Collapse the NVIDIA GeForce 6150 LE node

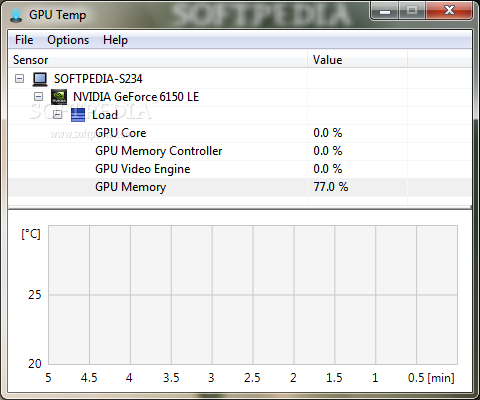click(39, 97)
